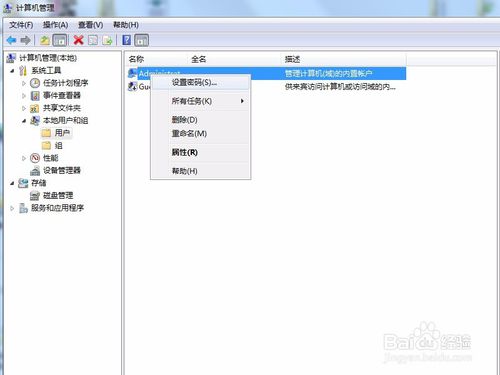
Task: Collapse the 存储 tree node
Action: tap(12, 183)
